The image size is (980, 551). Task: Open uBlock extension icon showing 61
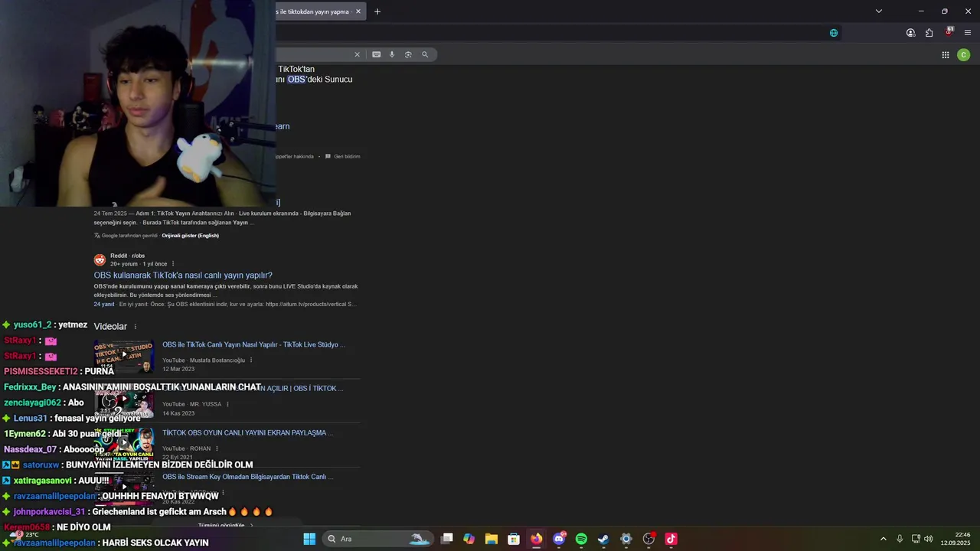(x=949, y=32)
